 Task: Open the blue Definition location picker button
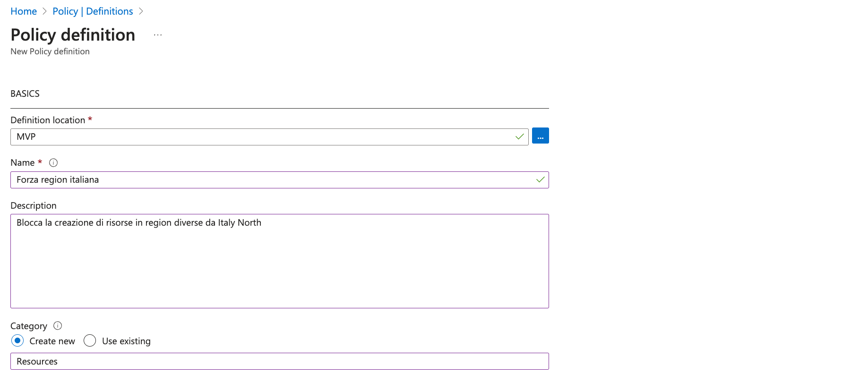[540, 136]
